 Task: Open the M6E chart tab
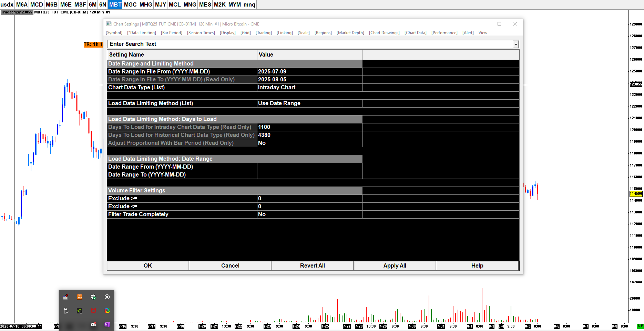pos(66,4)
